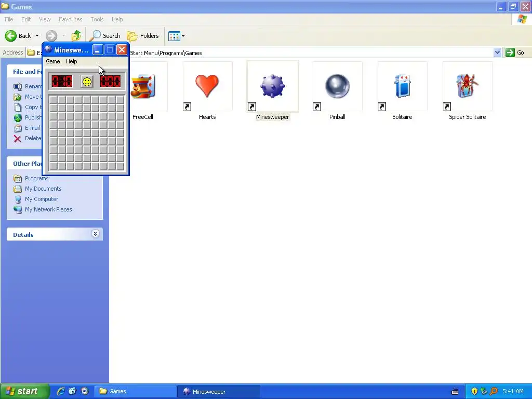Click the Rename this file task icon
The image size is (532, 399).
(x=18, y=87)
